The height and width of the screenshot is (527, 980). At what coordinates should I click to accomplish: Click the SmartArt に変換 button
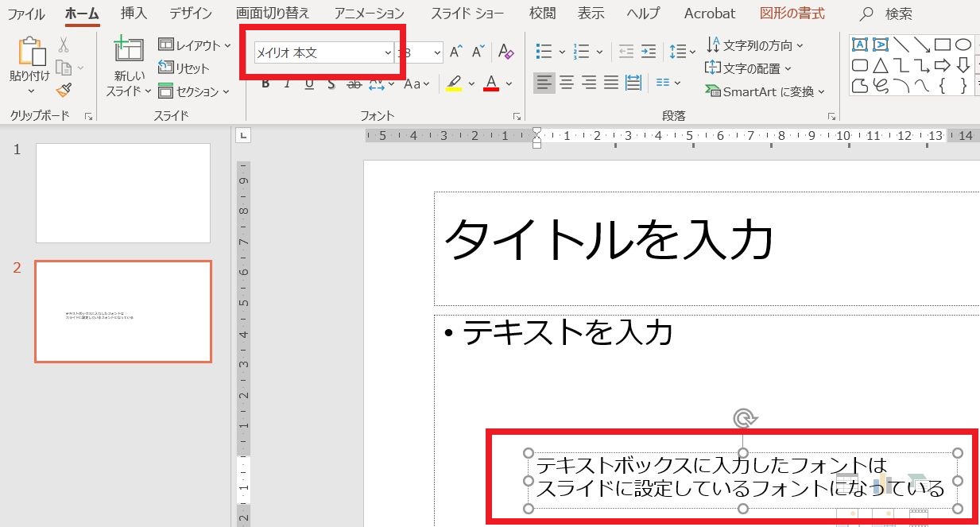pyautogui.click(x=757, y=91)
